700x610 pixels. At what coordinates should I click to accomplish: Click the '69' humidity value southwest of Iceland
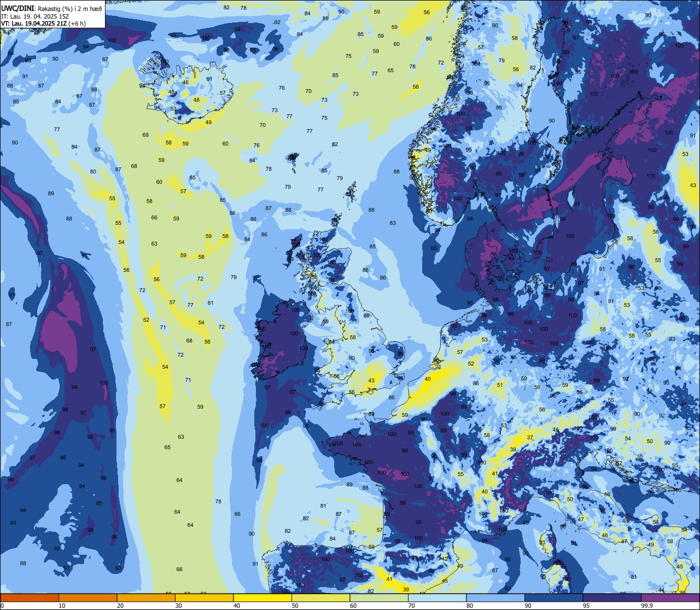pyautogui.click(x=145, y=135)
